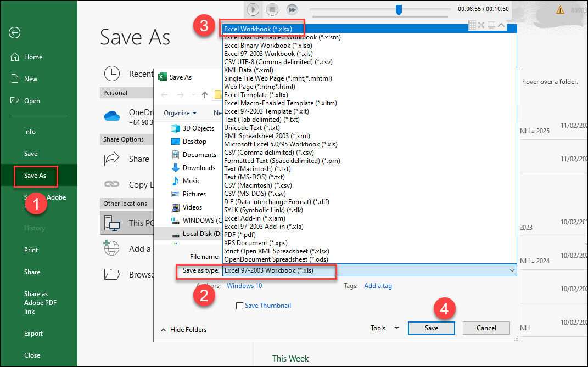Click the video progress slider handle
This screenshot has height=367, width=588.
point(399,9)
